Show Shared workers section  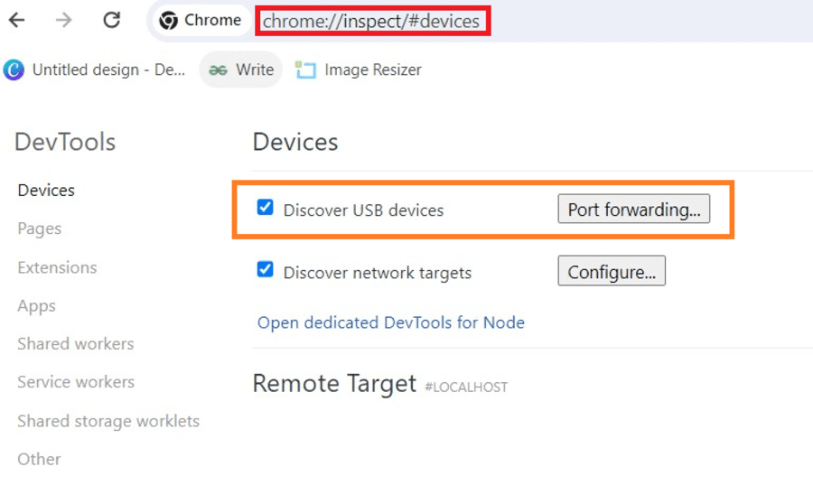[x=75, y=344]
